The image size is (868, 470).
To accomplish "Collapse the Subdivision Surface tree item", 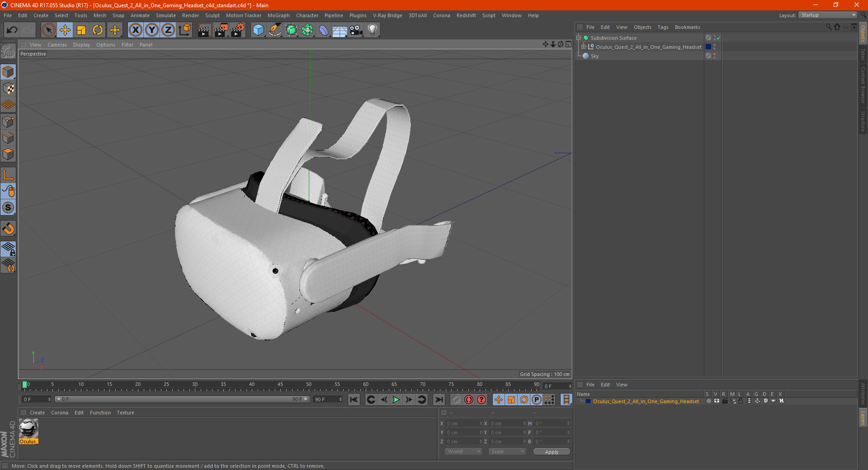I will [579, 38].
